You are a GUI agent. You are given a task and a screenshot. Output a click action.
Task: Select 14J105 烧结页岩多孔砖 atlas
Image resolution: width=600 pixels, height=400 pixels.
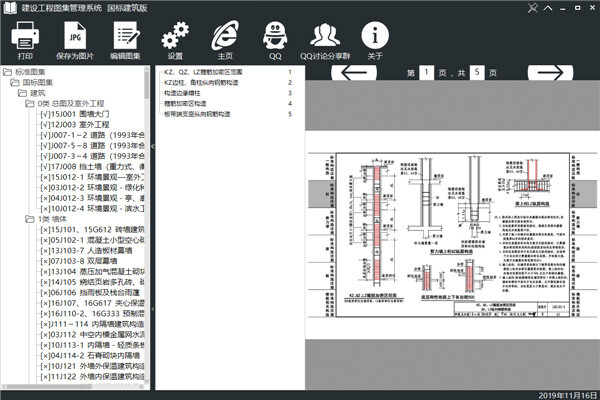92,282
